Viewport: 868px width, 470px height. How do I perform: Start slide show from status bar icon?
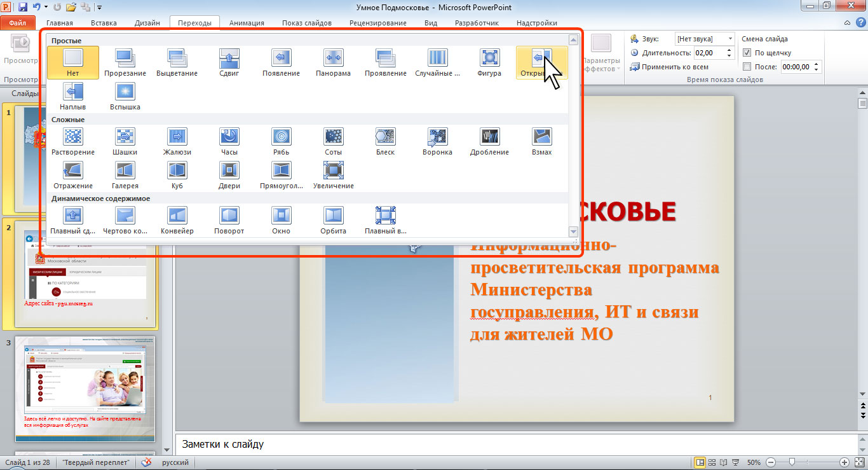click(736, 462)
